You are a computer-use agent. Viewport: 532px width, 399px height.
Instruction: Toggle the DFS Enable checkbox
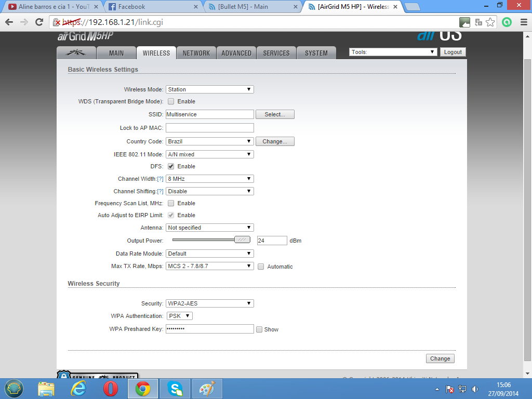coord(171,166)
